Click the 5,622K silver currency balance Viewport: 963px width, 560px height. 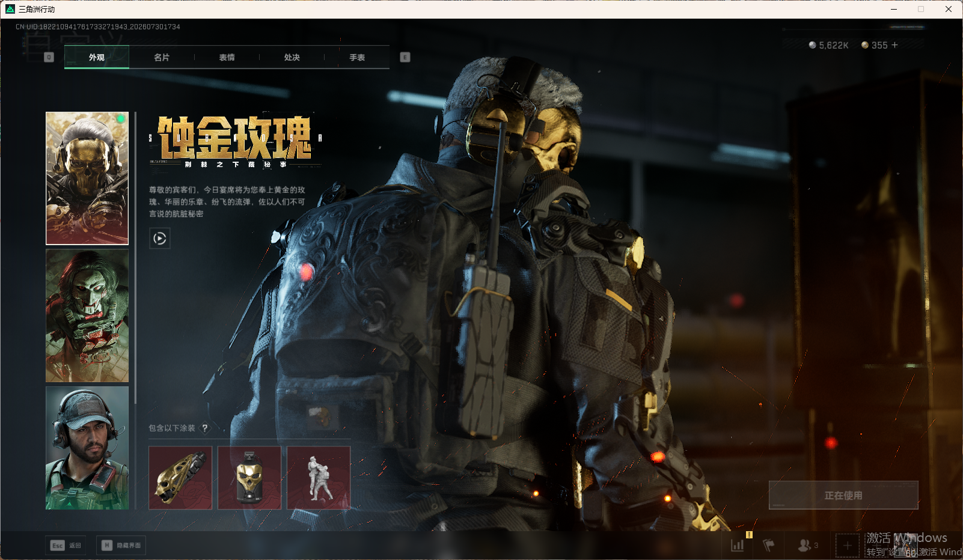(x=828, y=45)
